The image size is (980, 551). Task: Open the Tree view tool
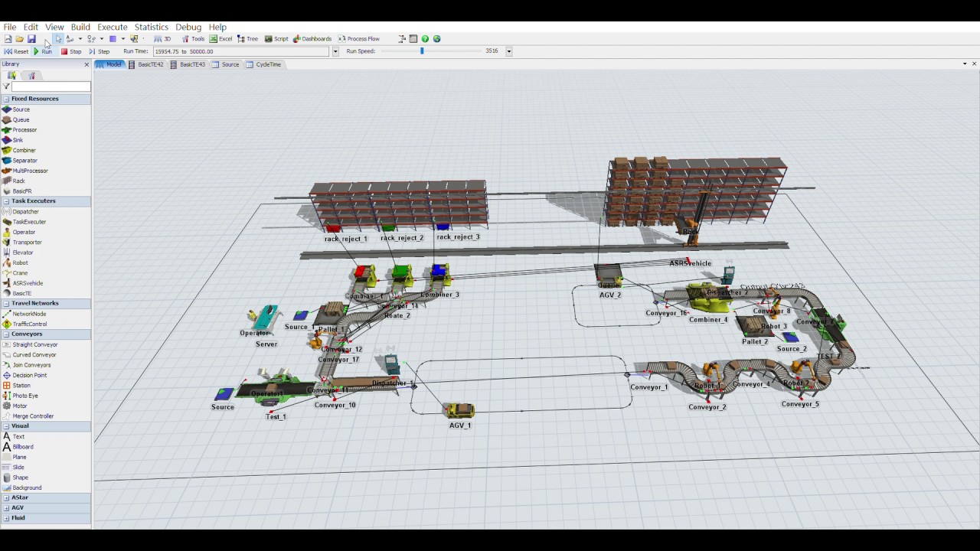pos(247,39)
